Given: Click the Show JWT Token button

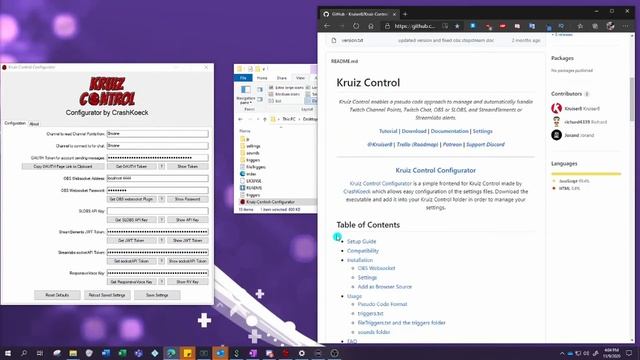Looking at the screenshot, I should coord(188,241).
